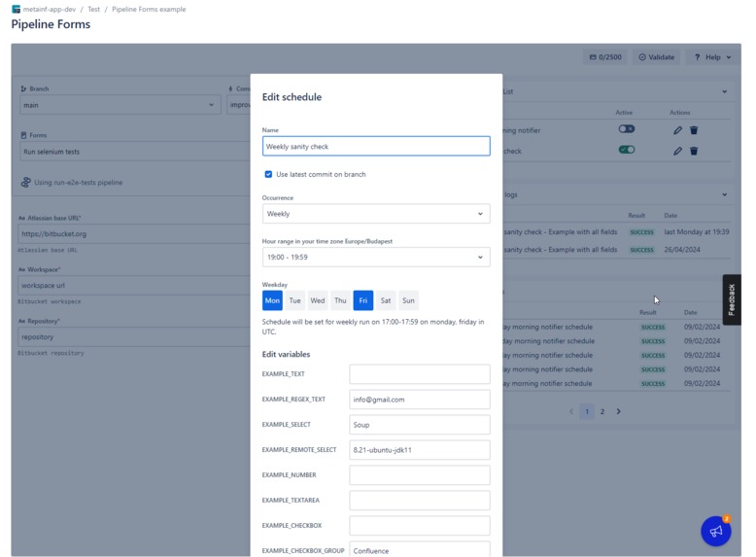Toggle the Wed weekday button
The image size is (756, 557).
point(317,300)
